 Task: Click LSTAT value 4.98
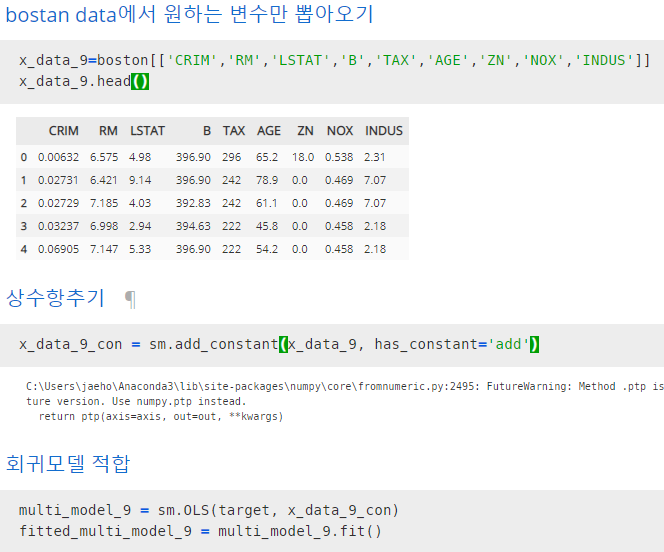140,157
